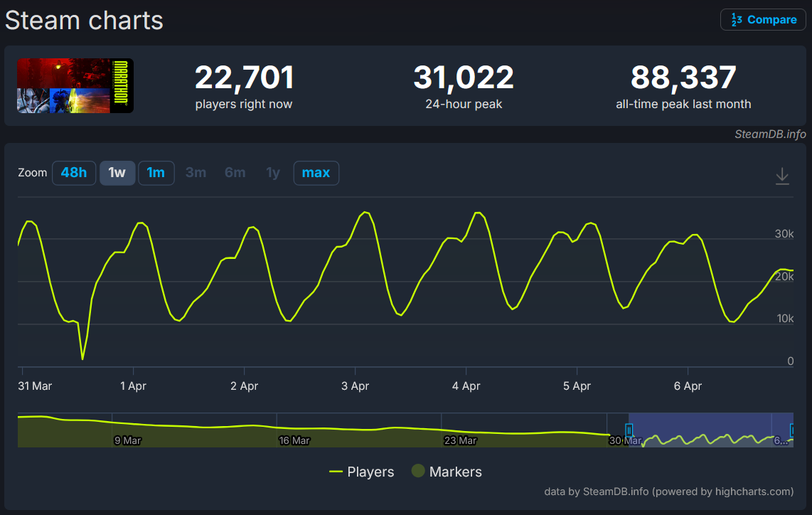The height and width of the screenshot is (515, 812).
Task: Click the 16 Mar navigator label
Action: coord(294,440)
